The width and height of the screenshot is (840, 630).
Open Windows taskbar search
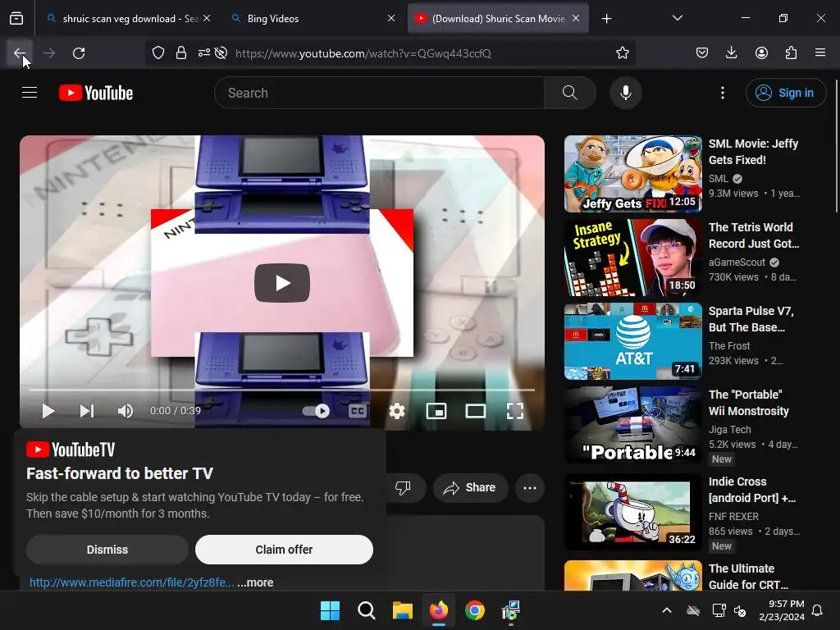(367, 610)
